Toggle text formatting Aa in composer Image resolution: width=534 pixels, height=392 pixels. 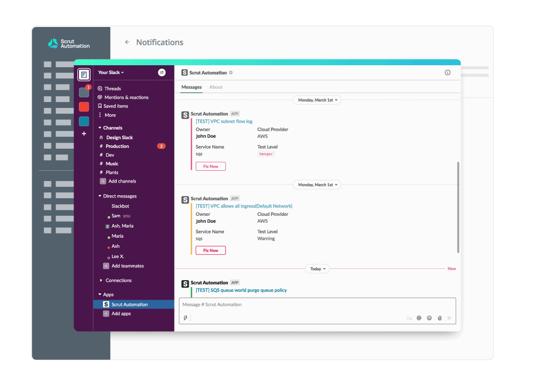409,318
